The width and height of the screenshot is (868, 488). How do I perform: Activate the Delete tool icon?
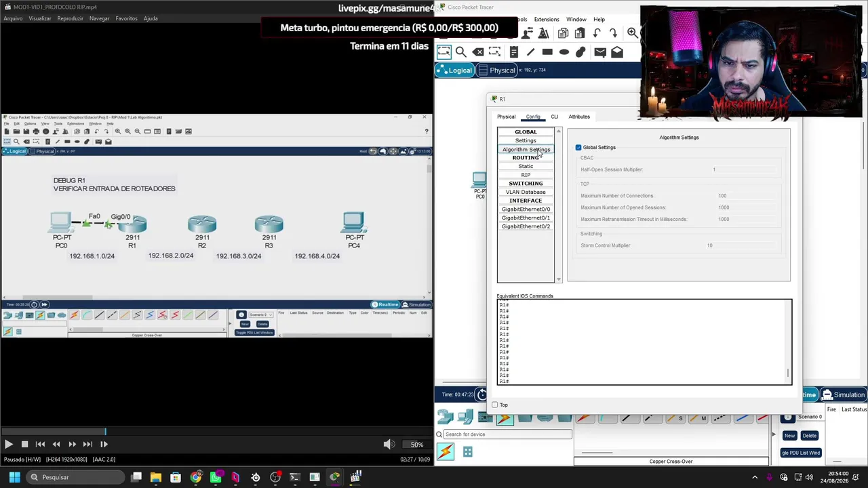[x=478, y=52]
